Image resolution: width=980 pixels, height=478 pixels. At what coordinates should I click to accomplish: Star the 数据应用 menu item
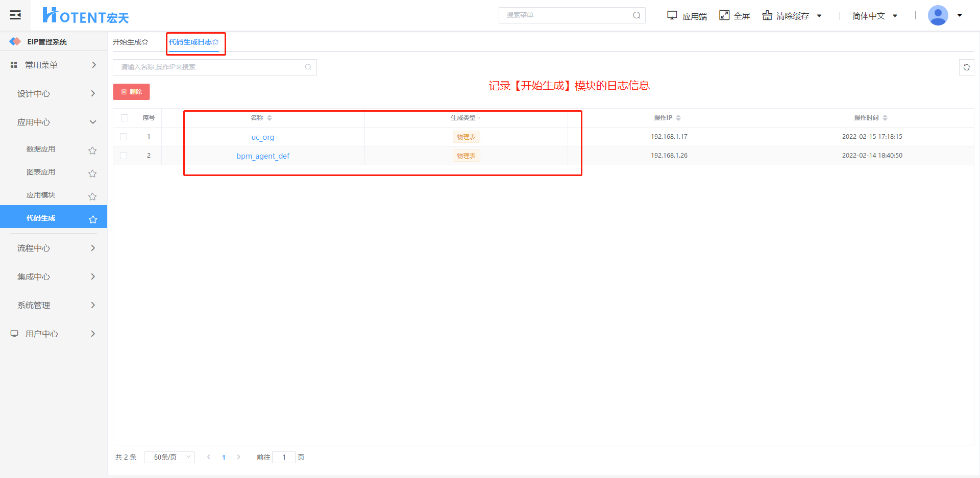[x=92, y=150]
